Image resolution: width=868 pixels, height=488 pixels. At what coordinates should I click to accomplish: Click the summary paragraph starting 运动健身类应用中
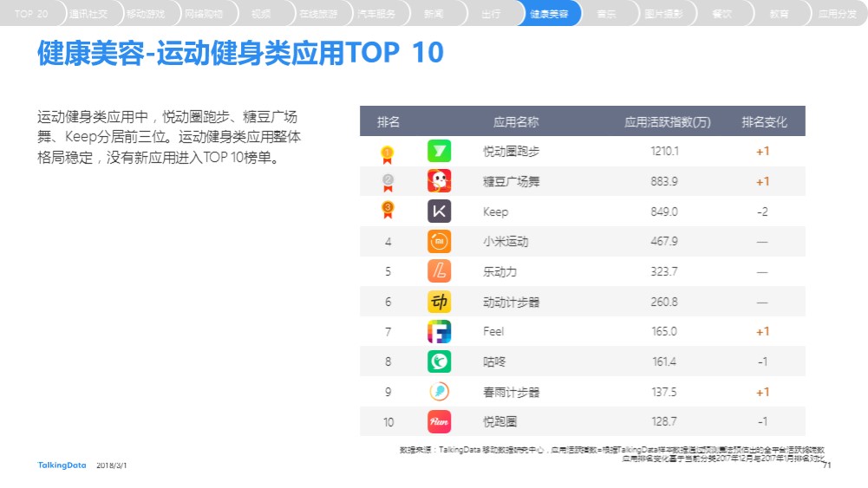click(169, 137)
